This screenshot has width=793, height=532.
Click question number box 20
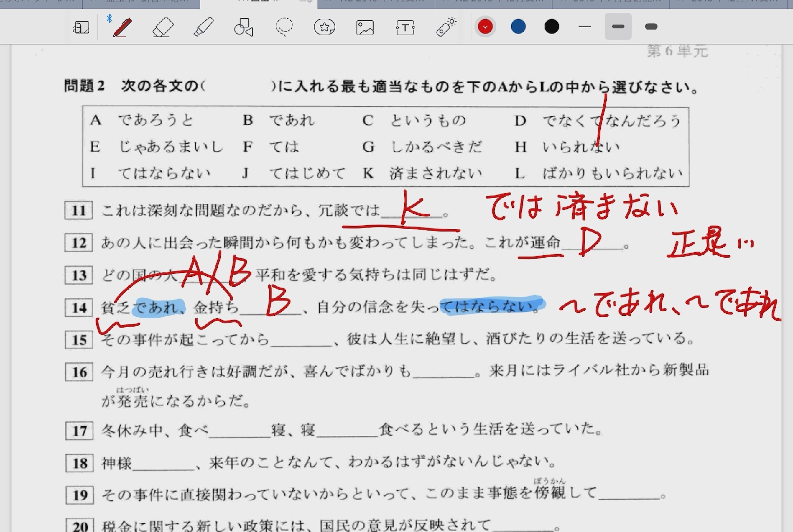(79, 525)
